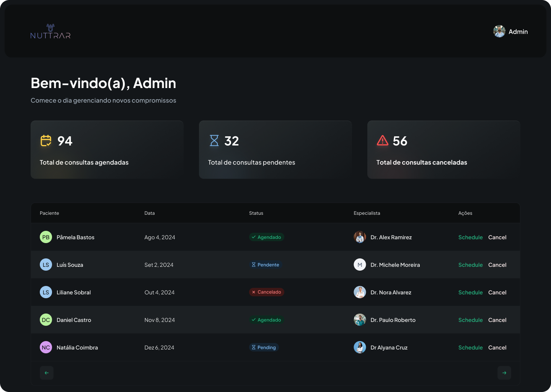Click Dr. Alex Ramirez's photo
Viewport: 551px width, 392px height.
click(x=360, y=237)
